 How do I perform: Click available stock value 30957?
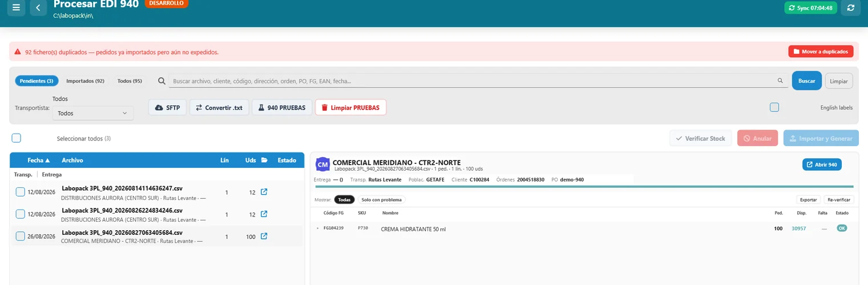(x=798, y=228)
